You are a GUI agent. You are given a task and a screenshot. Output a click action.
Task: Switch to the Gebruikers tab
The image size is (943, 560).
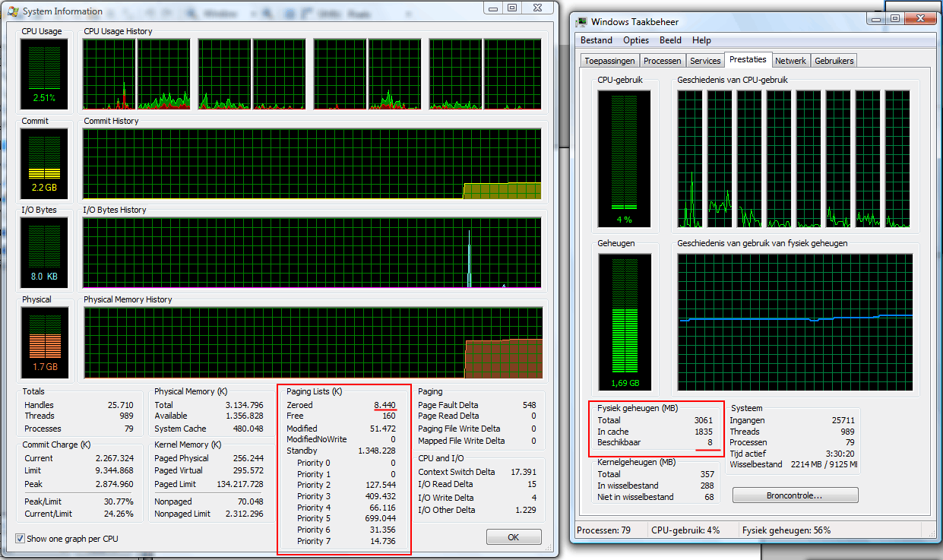coord(834,61)
